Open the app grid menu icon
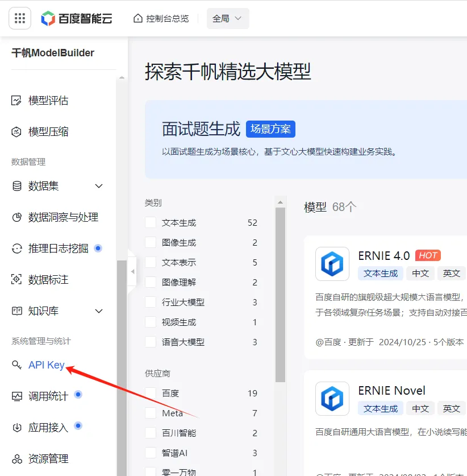467x476 pixels. pyautogui.click(x=20, y=18)
